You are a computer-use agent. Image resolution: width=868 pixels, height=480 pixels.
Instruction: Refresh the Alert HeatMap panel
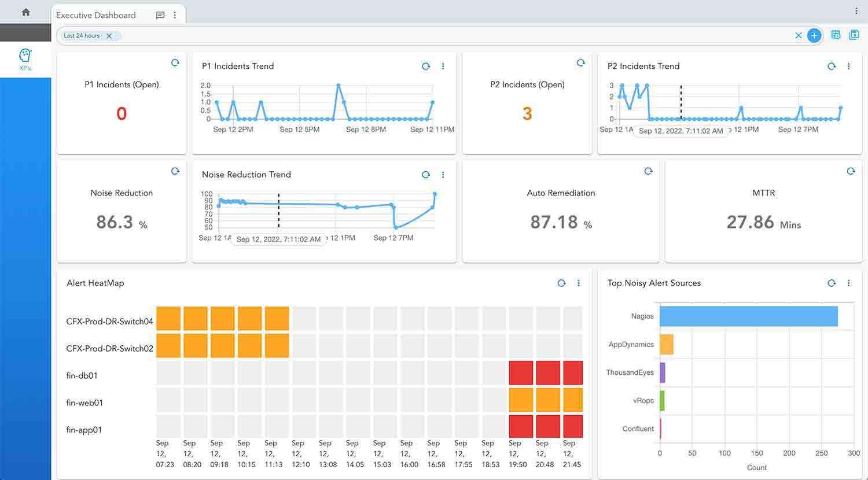point(561,283)
